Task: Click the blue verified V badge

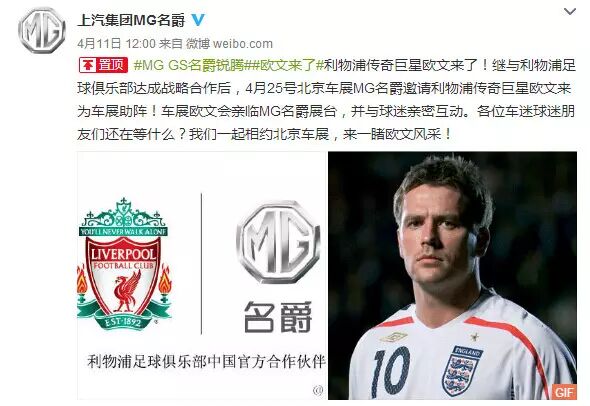Action: click(x=198, y=20)
